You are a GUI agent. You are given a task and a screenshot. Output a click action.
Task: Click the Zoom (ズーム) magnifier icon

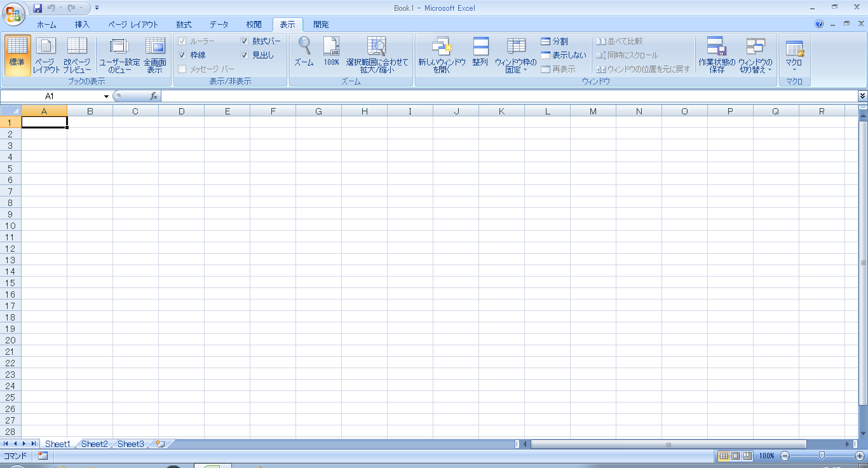pos(304,46)
